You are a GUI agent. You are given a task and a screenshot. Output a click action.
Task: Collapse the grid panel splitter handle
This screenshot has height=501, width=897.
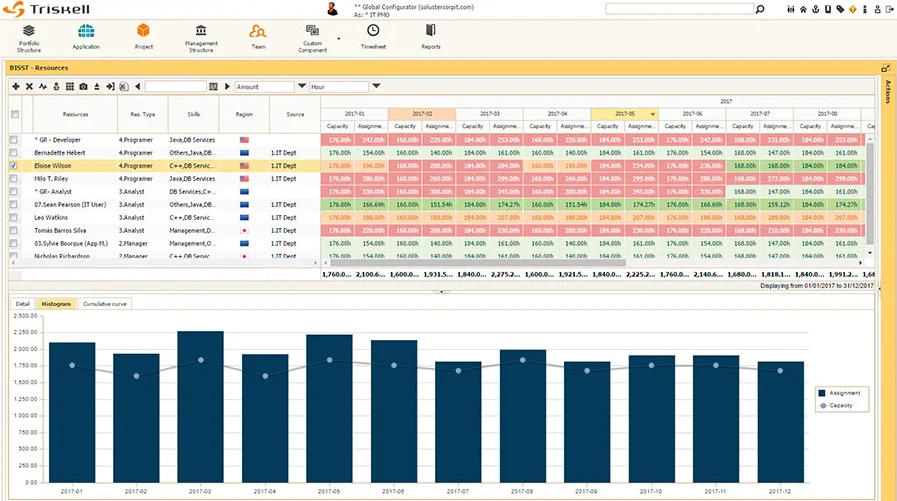click(x=441, y=292)
